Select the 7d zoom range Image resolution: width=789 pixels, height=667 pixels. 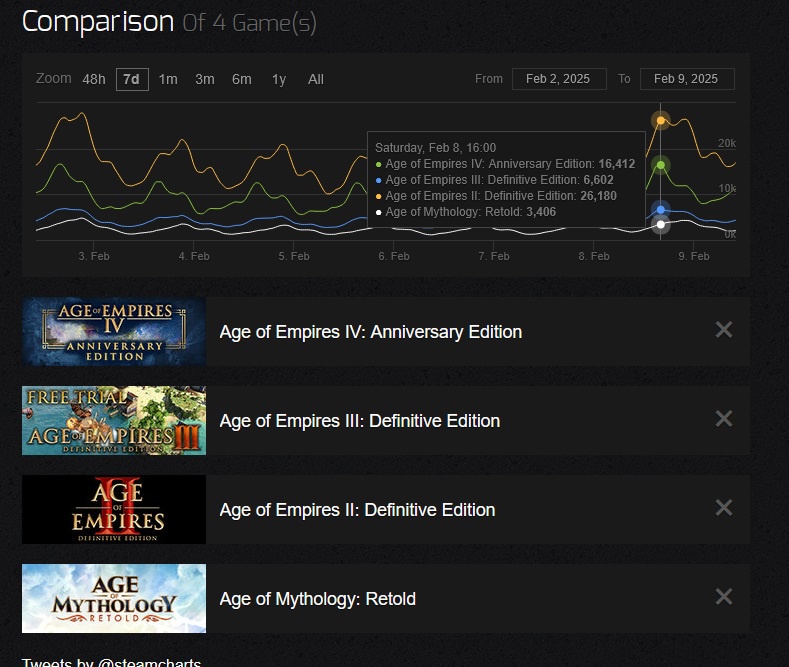[132, 79]
